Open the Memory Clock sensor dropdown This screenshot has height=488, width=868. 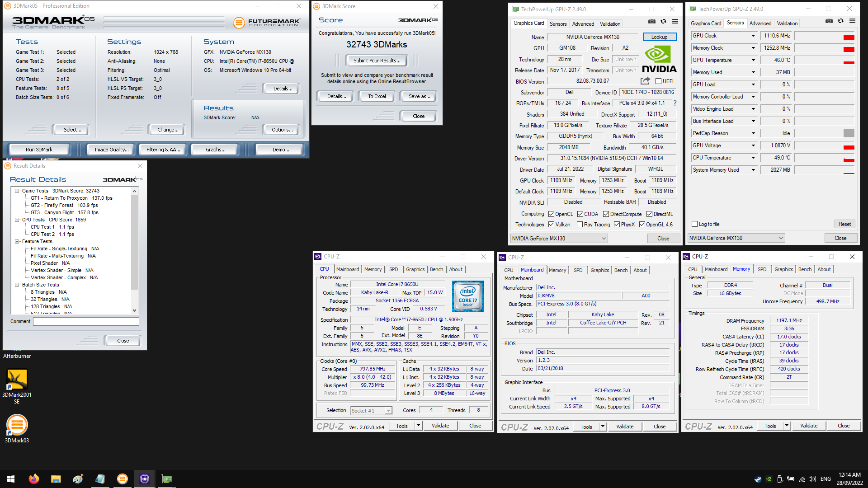click(753, 48)
